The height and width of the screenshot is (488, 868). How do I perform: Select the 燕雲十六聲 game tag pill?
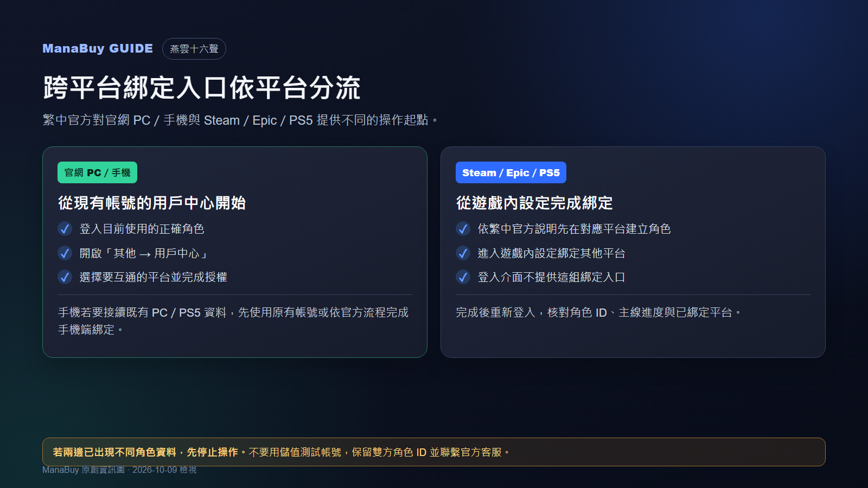pyautogui.click(x=194, y=49)
